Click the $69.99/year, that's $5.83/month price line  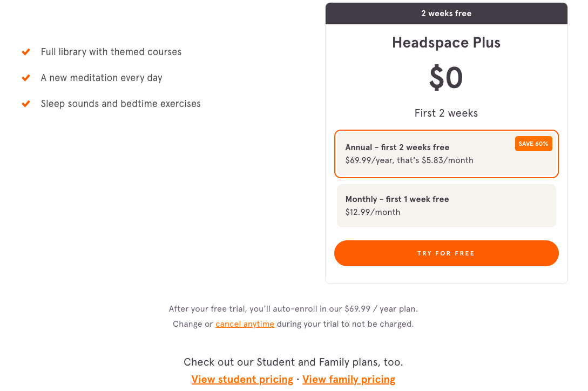[409, 160]
